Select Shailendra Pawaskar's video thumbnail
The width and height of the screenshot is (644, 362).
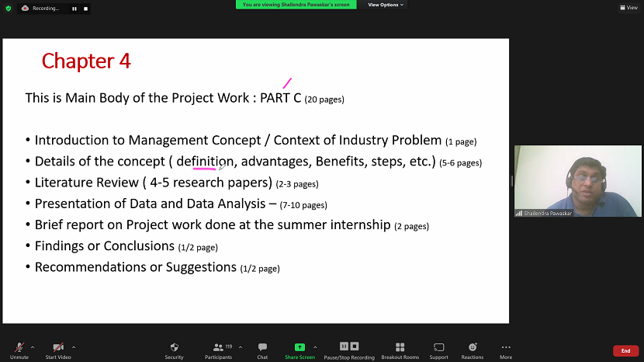coord(577,181)
